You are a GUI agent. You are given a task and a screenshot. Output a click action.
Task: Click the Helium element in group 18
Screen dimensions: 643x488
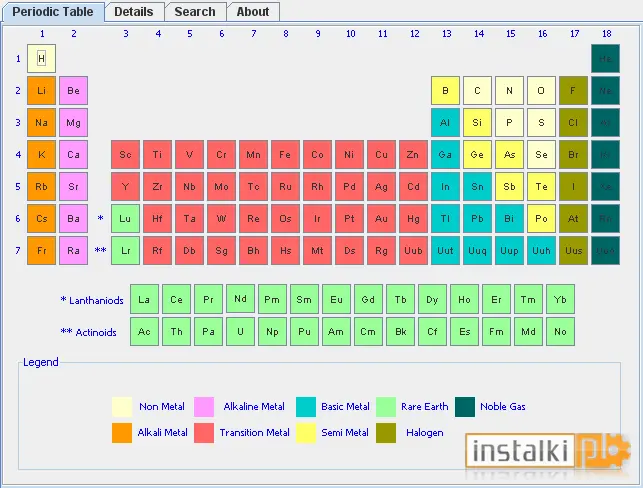pyautogui.click(x=605, y=59)
